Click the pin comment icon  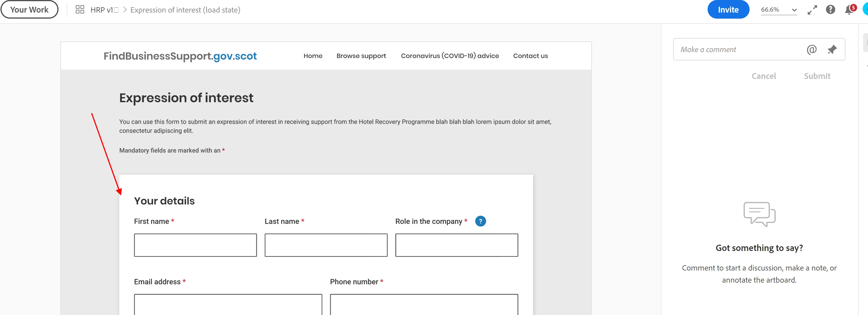coord(832,49)
